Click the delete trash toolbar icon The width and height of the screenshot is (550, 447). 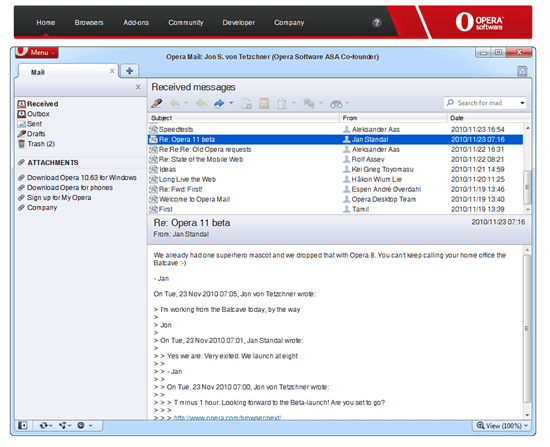click(x=282, y=104)
